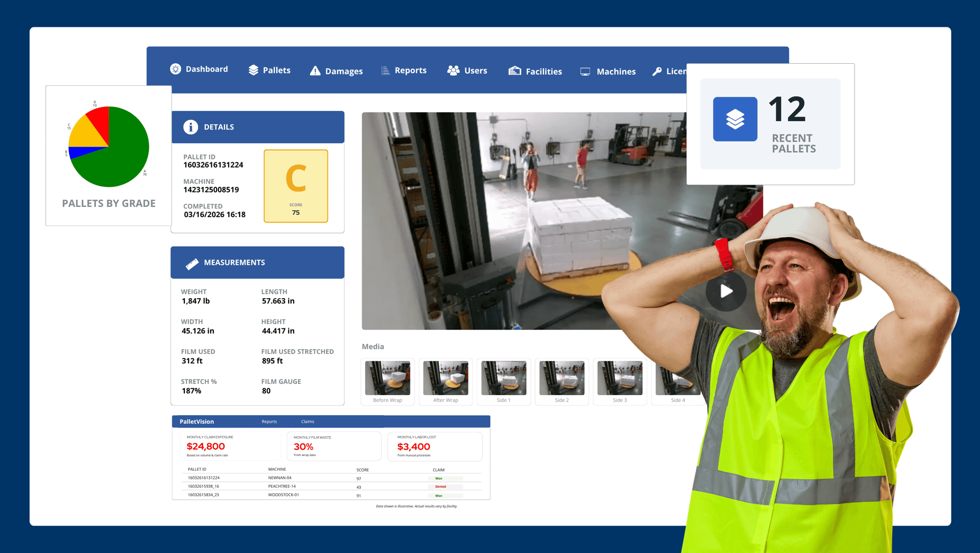This screenshot has height=553, width=980.
Task: Click the machine ID 1423125008519
Action: (x=211, y=190)
